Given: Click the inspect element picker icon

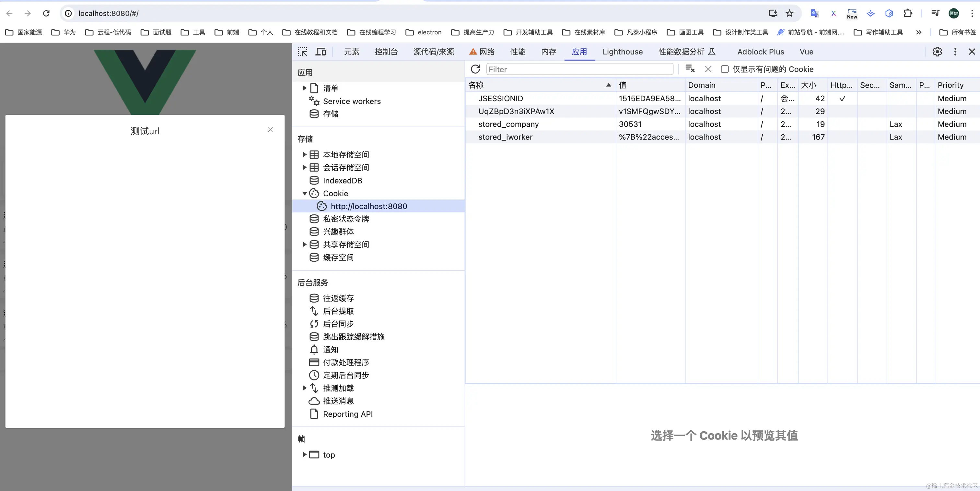Looking at the screenshot, I should pos(302,52).
